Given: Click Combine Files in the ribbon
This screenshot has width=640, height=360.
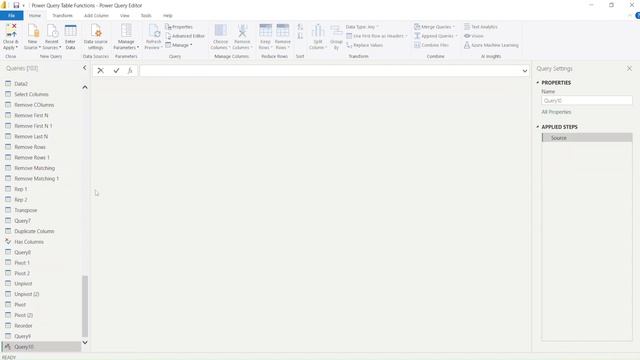Looking at the screenshot, I should (x=431, y=45).
